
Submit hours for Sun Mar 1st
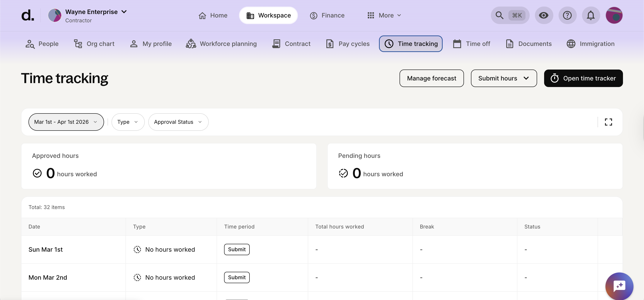(237, 249)
